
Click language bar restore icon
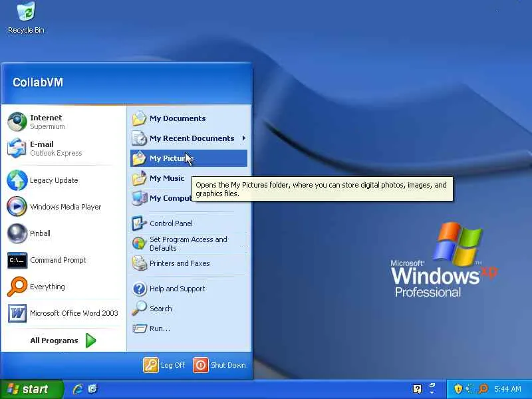(432, 386)
